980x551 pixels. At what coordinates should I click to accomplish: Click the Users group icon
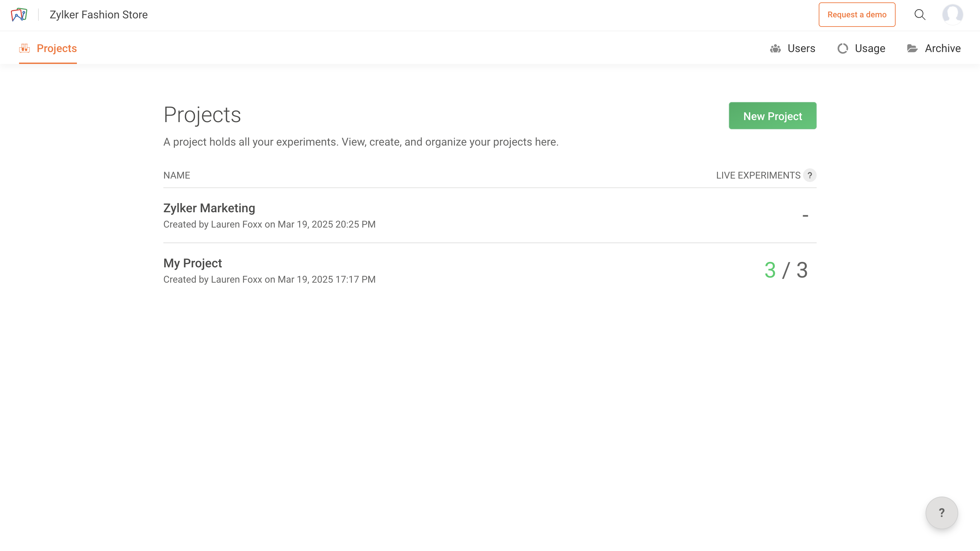(775, 49)
